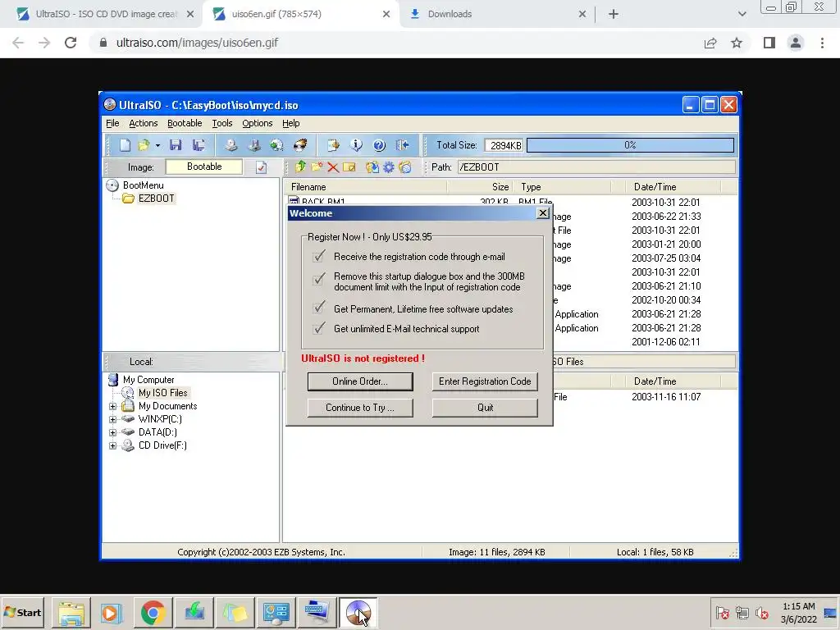
Task: Click the Rename folder icon
Action: tap(349, 167)
